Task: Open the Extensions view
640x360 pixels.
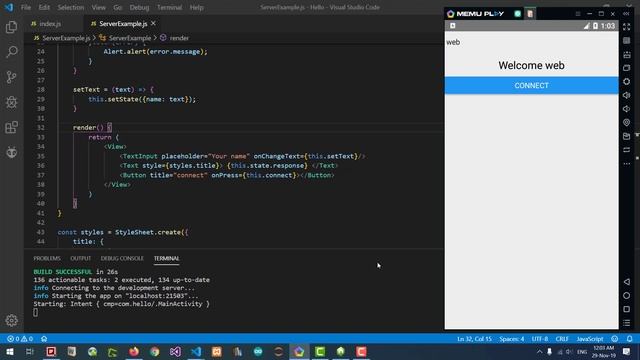Action: tap(11, 127)
